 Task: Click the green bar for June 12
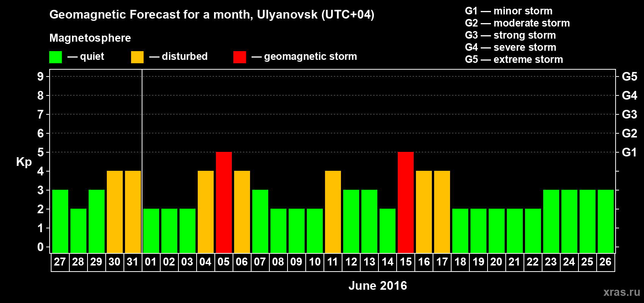tap(351, 222)
